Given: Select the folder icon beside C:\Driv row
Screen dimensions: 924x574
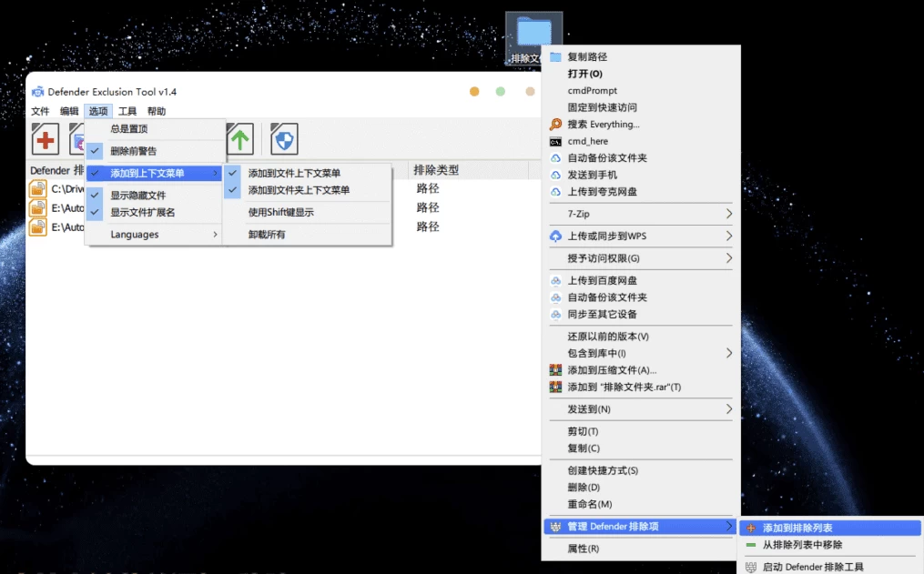Looking at the screenshot, I should (x=37, y=189).
